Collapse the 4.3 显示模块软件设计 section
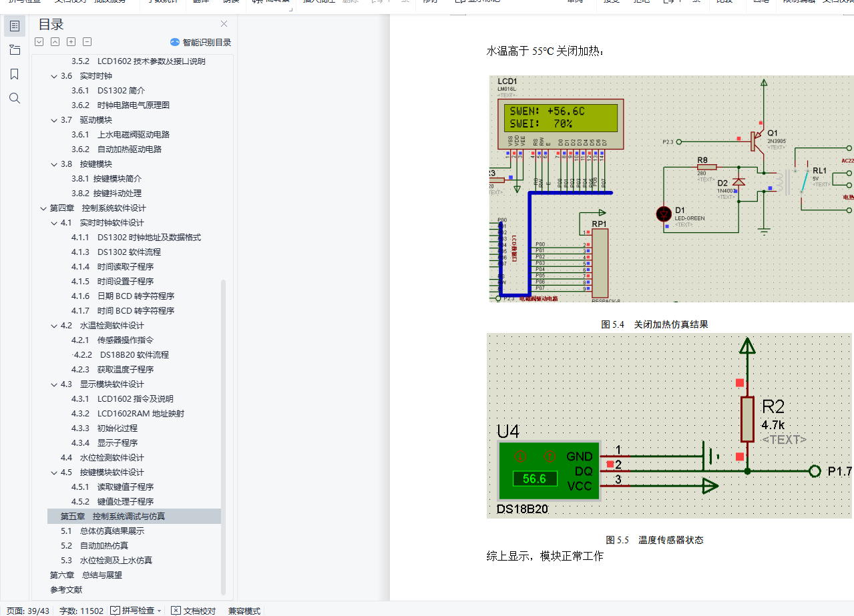 click(x=54, y=384)
